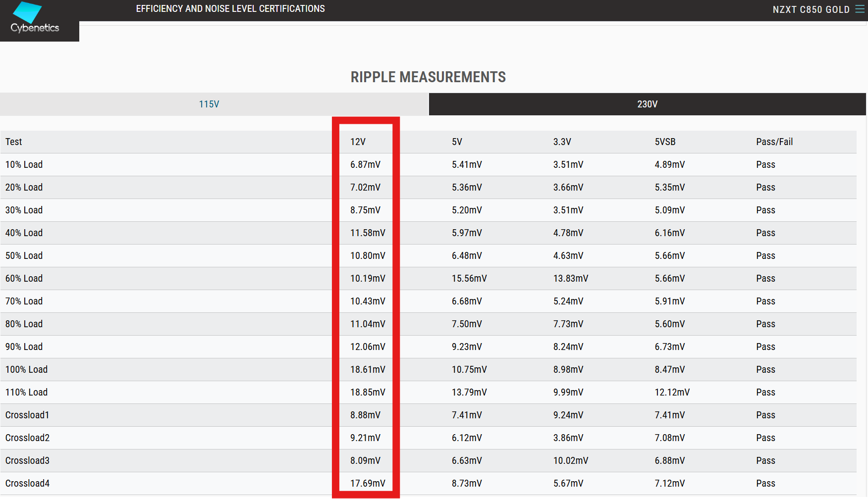Select the Pass/Fail column header
Image resolution: width=868 pixels, height=499 pixels.
tap(774, 142)
